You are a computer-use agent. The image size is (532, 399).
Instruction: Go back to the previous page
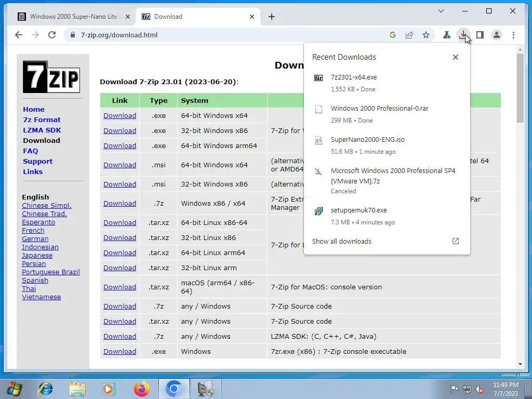19,35
